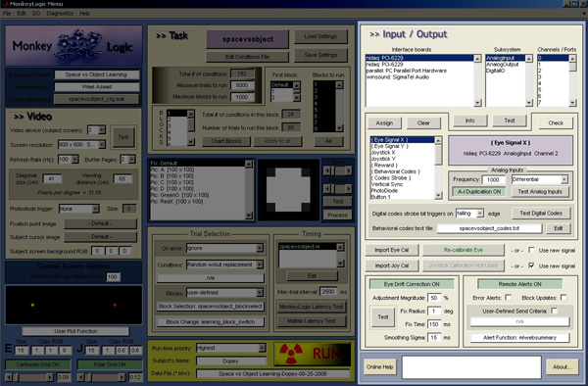Click interface boards list scrollbar

pyautogui.click(x=477, y=80)
